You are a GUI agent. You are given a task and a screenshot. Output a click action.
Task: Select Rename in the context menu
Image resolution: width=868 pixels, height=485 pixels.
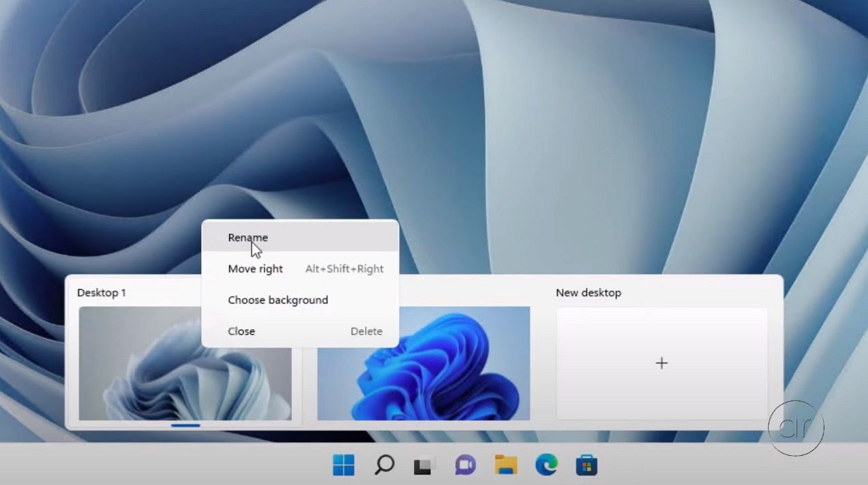(300, 237)
